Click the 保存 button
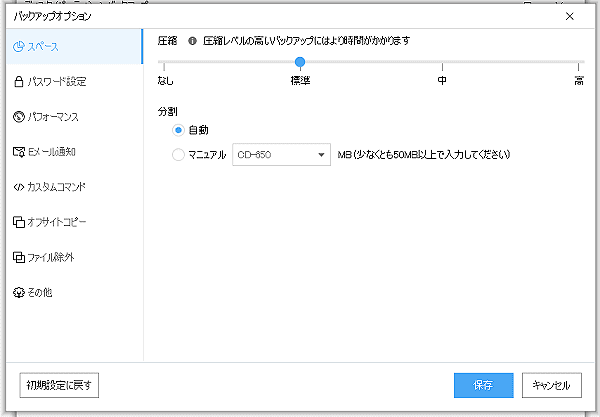This screenshot has width=600, height=417. tap(483, 385)
